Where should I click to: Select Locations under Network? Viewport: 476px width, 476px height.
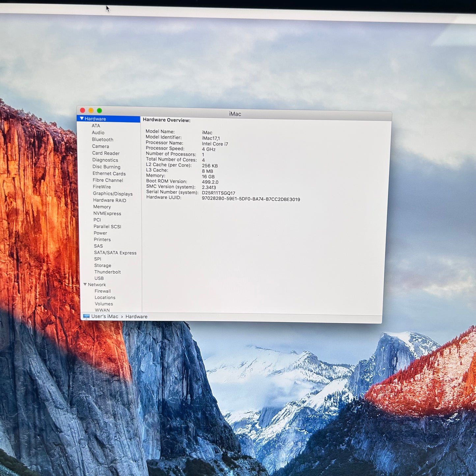pyautogui.click(x=105, y=297)
